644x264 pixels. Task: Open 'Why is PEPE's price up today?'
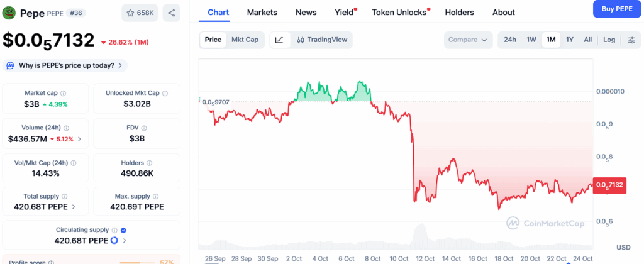pyautogui.click(x=65, y=65)
